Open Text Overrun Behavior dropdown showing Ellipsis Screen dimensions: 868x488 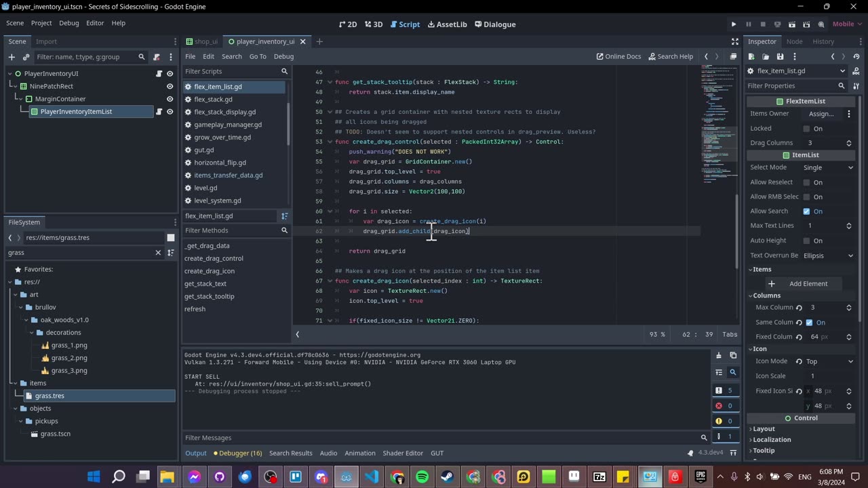point(828,256)
